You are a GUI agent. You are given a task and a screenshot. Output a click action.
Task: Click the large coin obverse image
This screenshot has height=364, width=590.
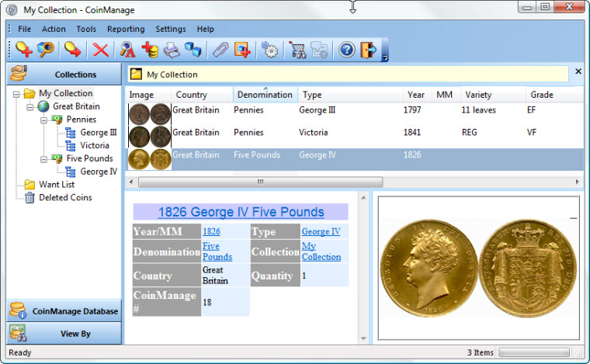tap(429, 269)
